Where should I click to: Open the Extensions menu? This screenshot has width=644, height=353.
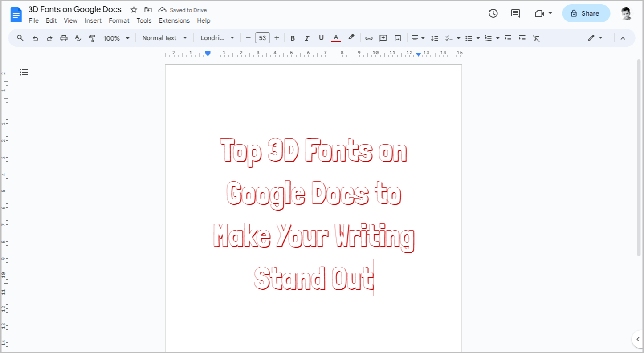click(x=174, y=20)
